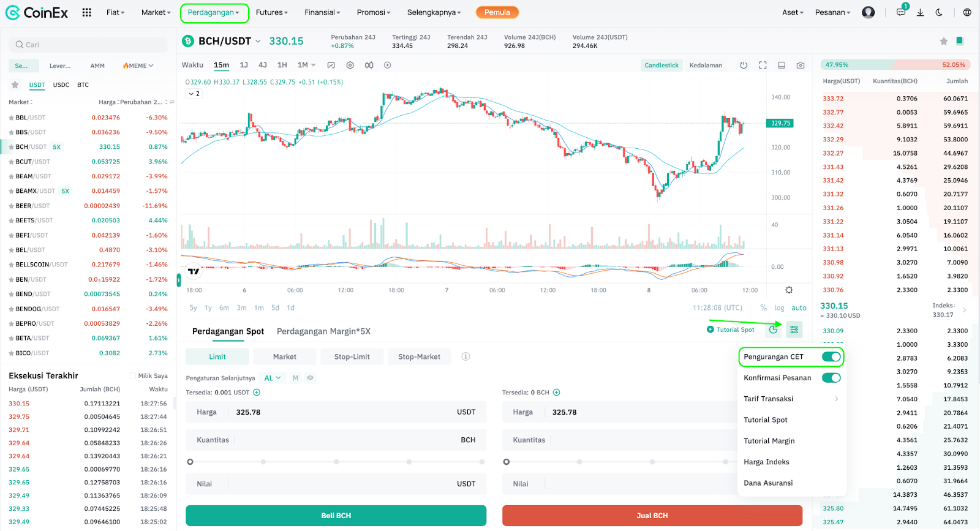This screenshot has height=531, width=980.
Task: Open the green guide book icon
Action: pos(960,41)
